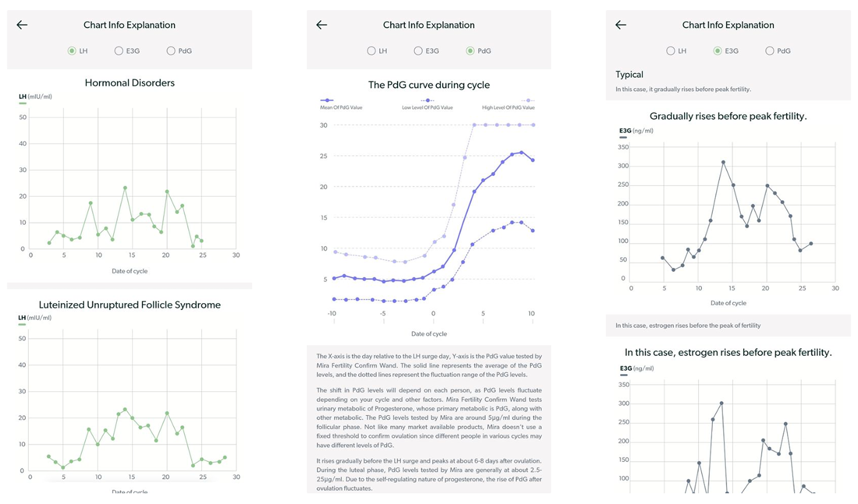Select LH radio in left panel

point(71,51)
